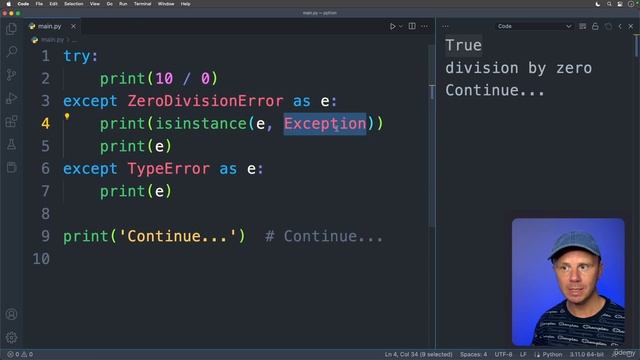Open the Explorer view in activity bar
This screenshot has width=640, height=360.
tap(11, 28)
